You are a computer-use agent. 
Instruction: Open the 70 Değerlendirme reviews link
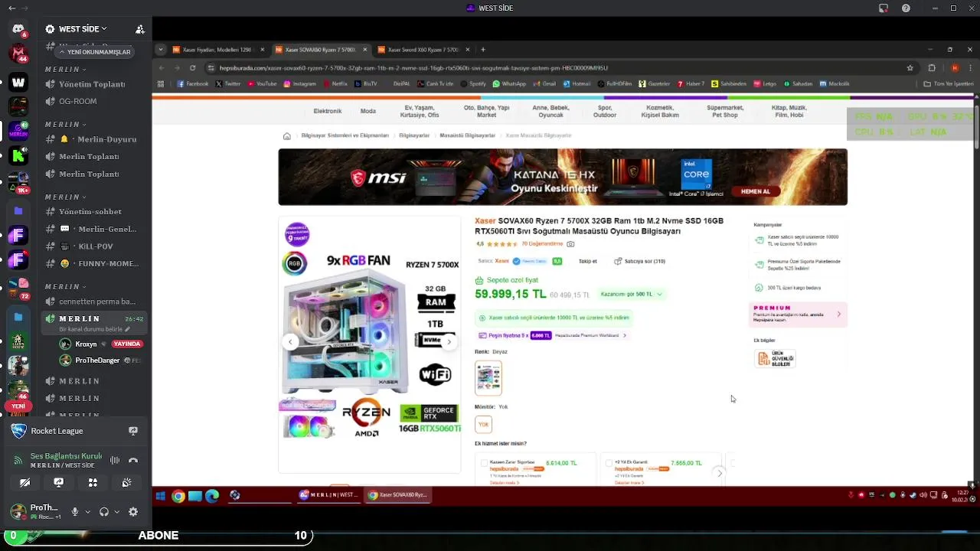542,244
